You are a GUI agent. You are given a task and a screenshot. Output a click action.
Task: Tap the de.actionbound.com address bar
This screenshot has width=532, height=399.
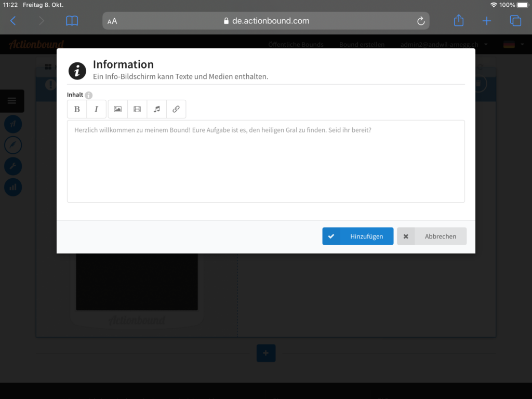pyautogui.click(x=266, y=21)
